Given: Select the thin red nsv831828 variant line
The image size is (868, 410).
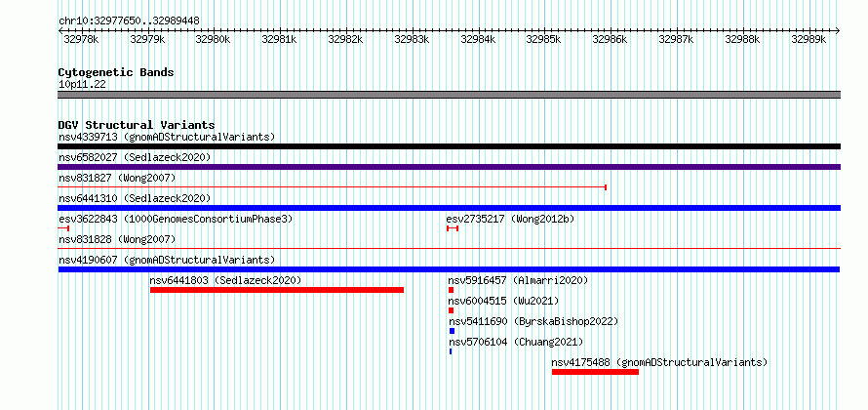Looking at the screenshot, I should [449, 249].
